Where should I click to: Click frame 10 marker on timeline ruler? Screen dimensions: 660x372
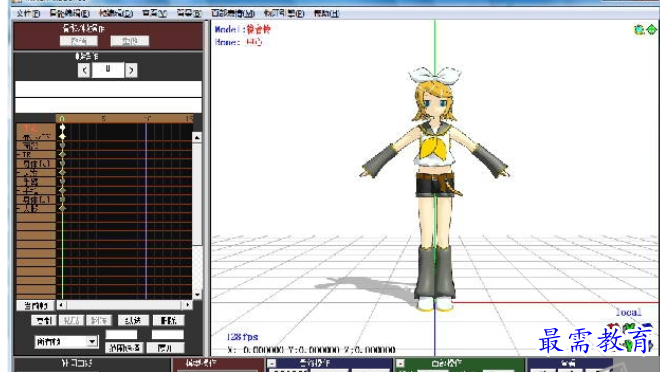148,119
